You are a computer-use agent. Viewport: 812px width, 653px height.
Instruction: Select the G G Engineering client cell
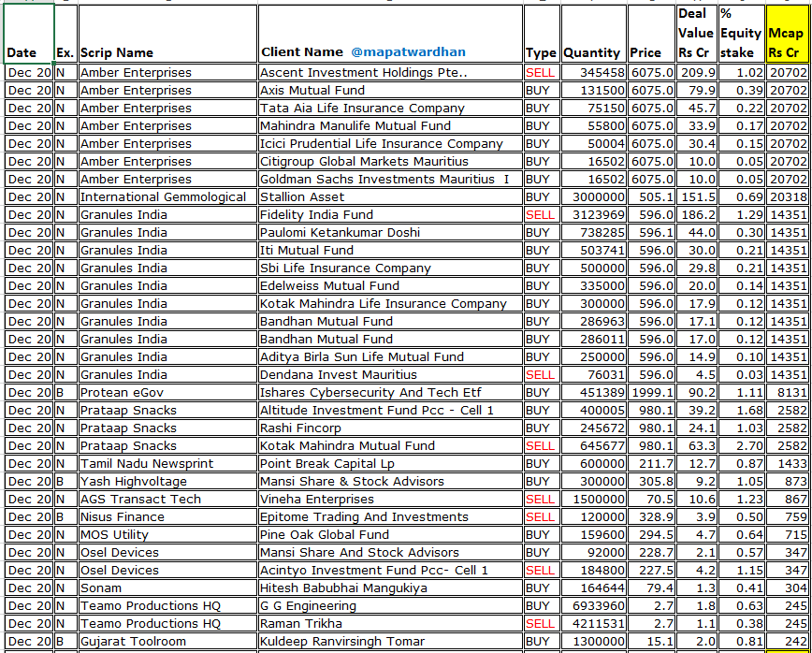pos(390,606)
